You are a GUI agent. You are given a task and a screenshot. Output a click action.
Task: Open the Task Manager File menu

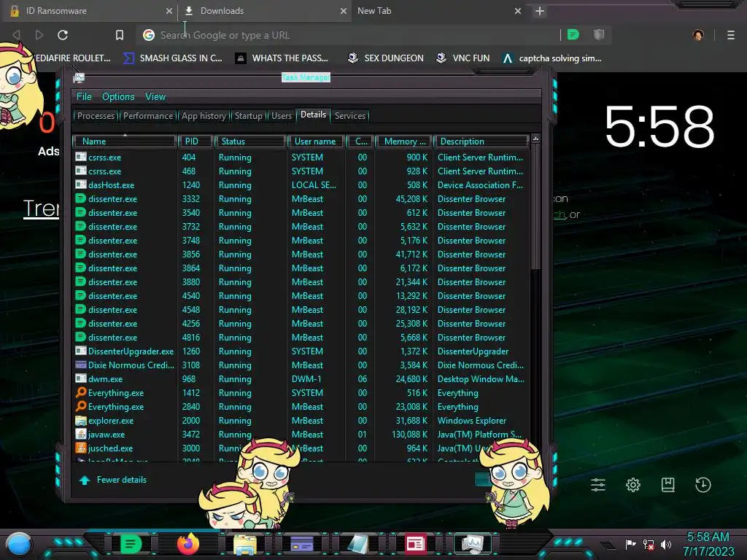tap(84, 97)
